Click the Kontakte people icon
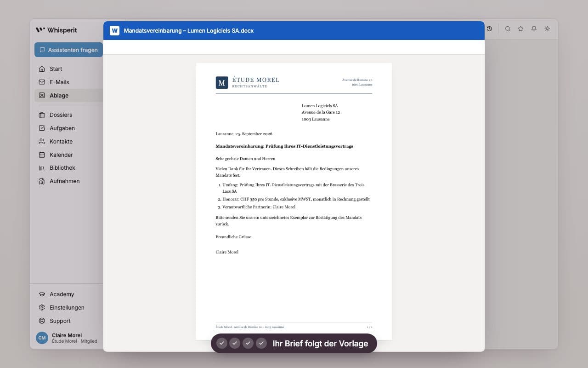 click(x=42, y=142)
